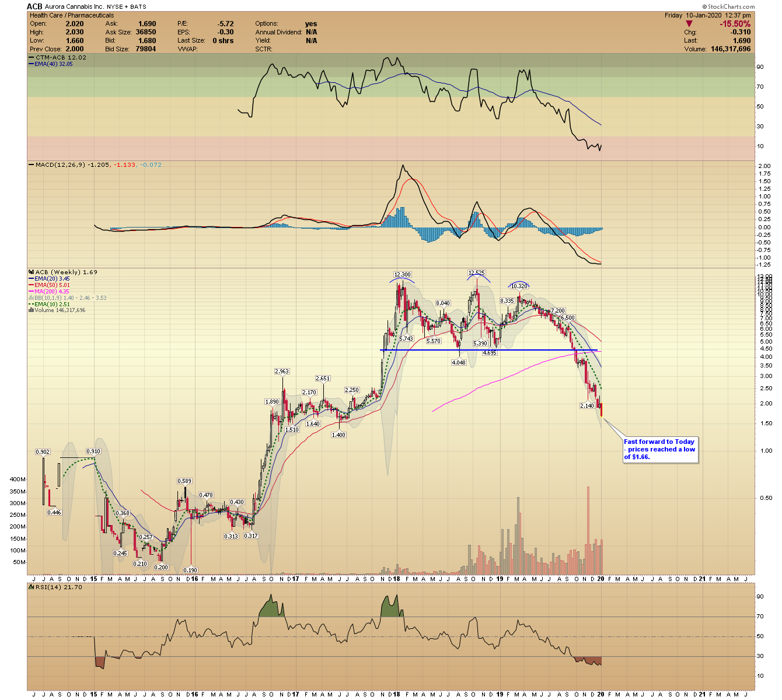
Task: Click the 2.963 price label on chart
Action: [282, 372]
